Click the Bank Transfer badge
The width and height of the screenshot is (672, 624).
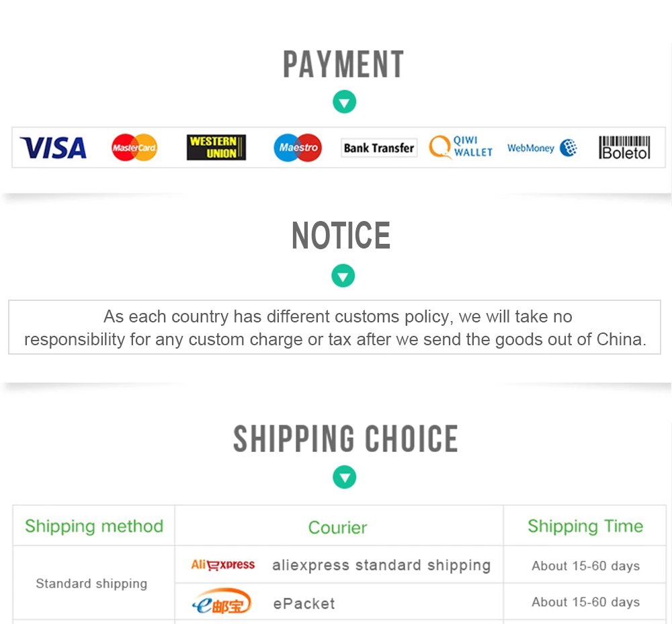coord(379,148)
